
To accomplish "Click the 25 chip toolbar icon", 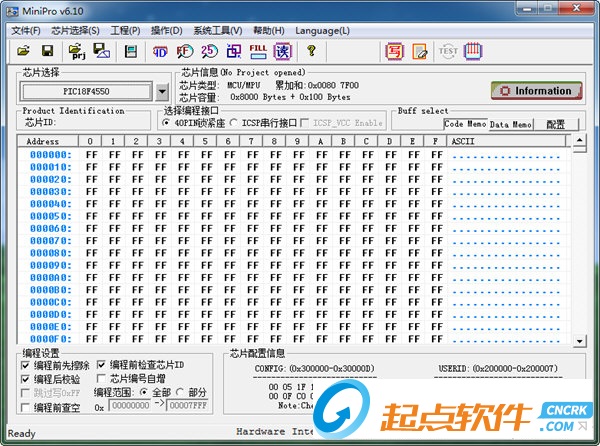I will click(x=209, y=51).
